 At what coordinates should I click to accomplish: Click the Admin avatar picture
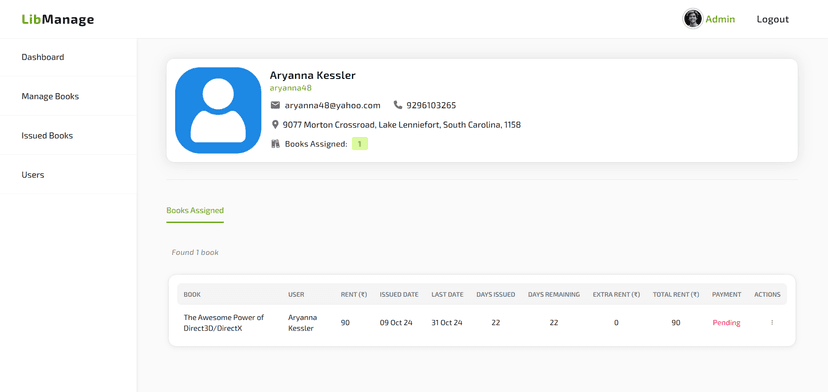[x=692, y=19]
